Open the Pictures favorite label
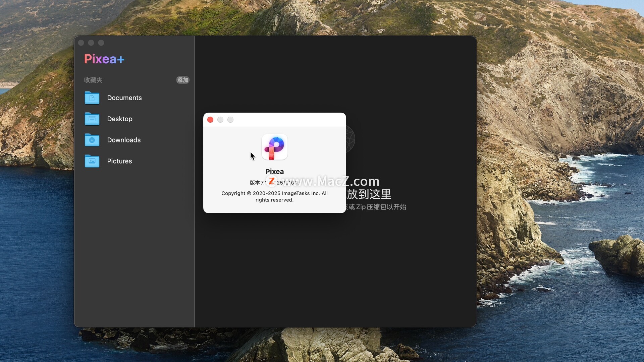Screen dimensions: 644x362 pyautogui.click(x=119, y=161)
